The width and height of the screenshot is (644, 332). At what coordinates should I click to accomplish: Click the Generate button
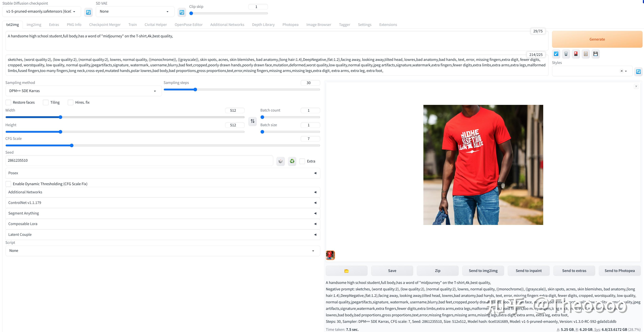coord(597,39)
